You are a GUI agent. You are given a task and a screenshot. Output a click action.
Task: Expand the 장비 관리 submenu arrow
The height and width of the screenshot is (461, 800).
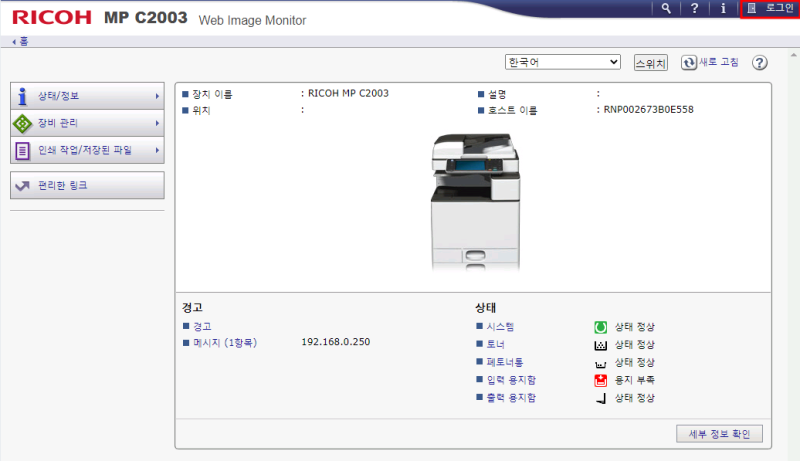157,123
